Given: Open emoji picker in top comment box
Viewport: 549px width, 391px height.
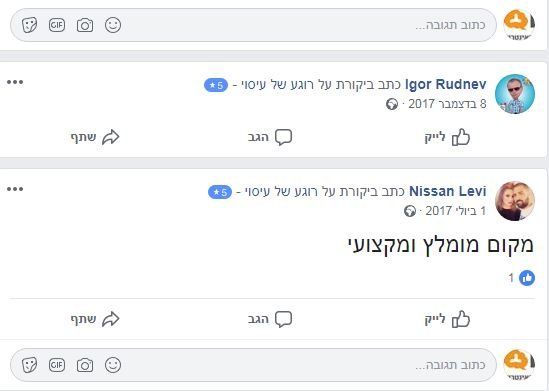Looking at the screenshot, I should click(x=113, y=25).
